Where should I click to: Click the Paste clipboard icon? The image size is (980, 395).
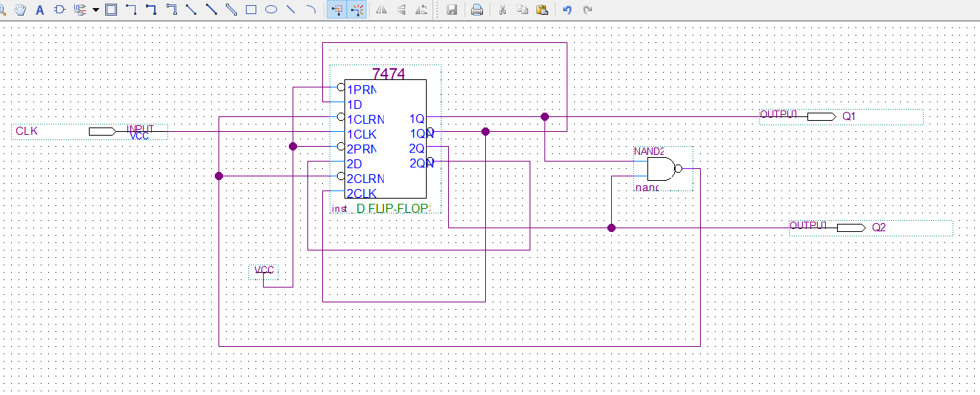pos(542,10)
